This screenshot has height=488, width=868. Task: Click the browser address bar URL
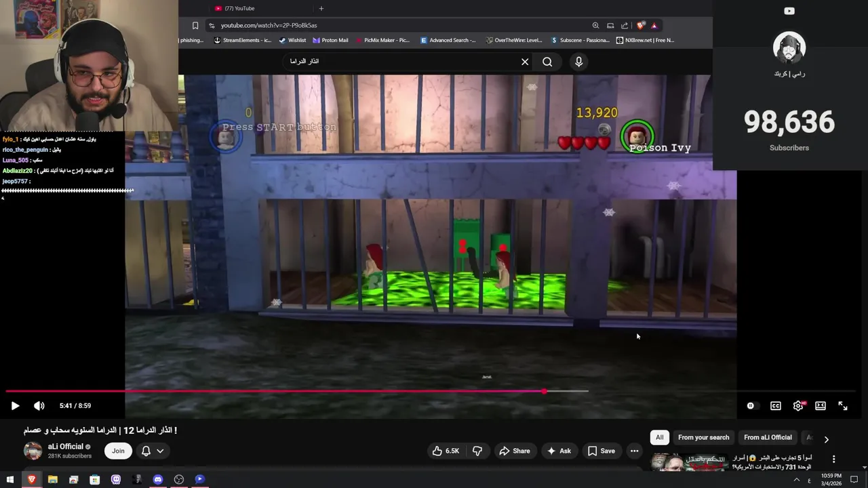coord(269,26)
